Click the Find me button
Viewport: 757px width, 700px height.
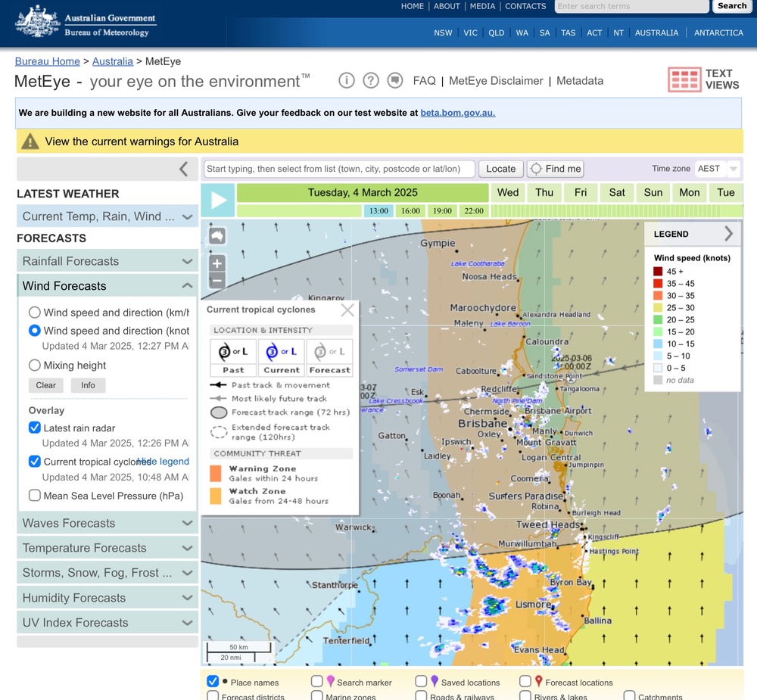555,169
